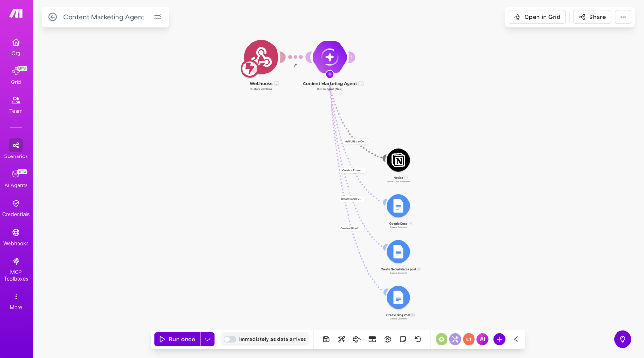Add a favorite with the purple plus button
The width and height of the screenshot is (644, 358).
[499, 339]
